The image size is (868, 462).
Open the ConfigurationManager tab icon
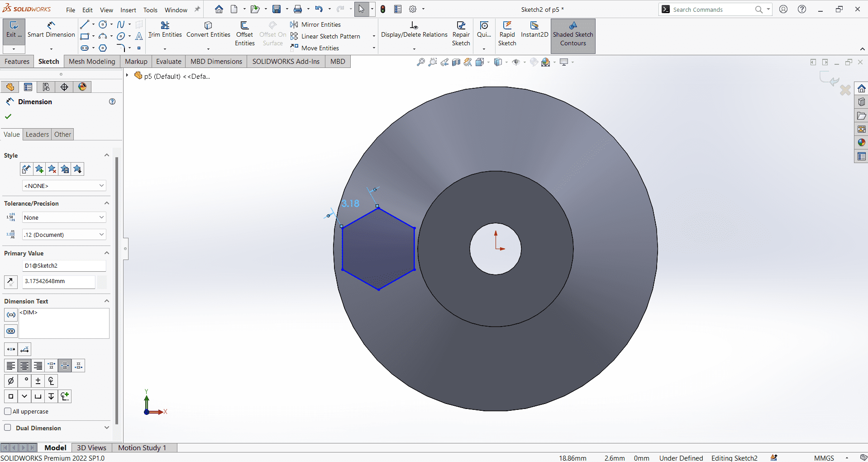46,87
